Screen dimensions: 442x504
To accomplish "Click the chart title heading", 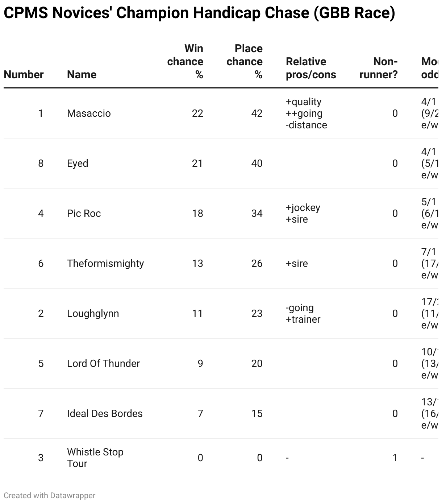I will point(199,13).
